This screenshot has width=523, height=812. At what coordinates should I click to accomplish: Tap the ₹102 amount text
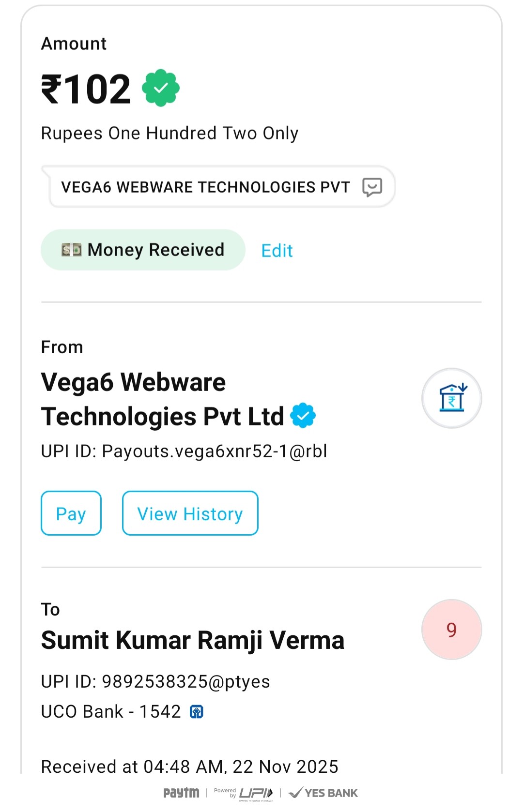click(x=86, y=89)
